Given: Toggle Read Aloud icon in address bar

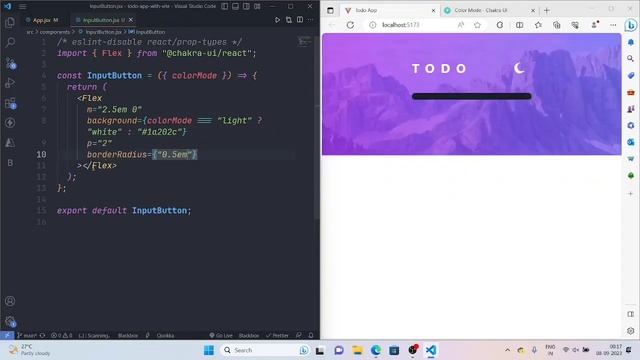Looking at the screenshot, I should pyautogui.click(x=461, y=25).
